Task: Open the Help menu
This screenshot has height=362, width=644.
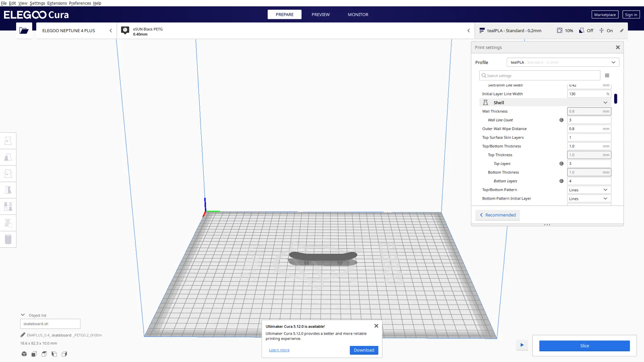Action: point(97,3)
